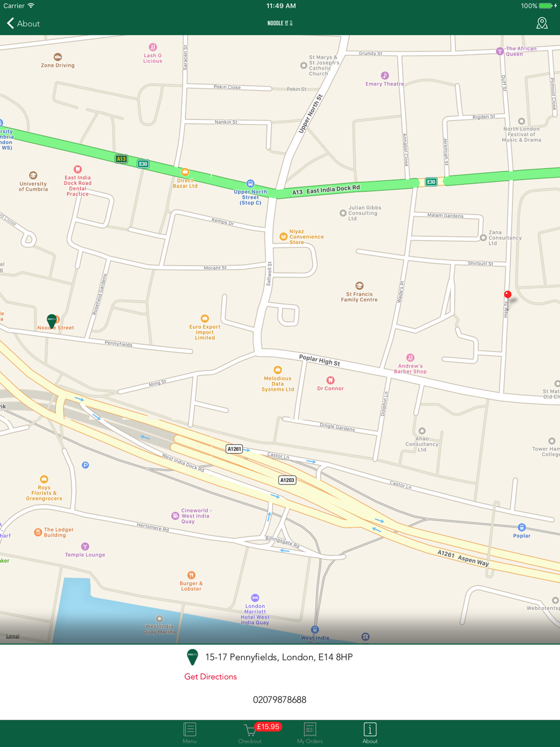560x747 pixels.
Task: Tap the Poplar station icon
Action: (521, 527)
